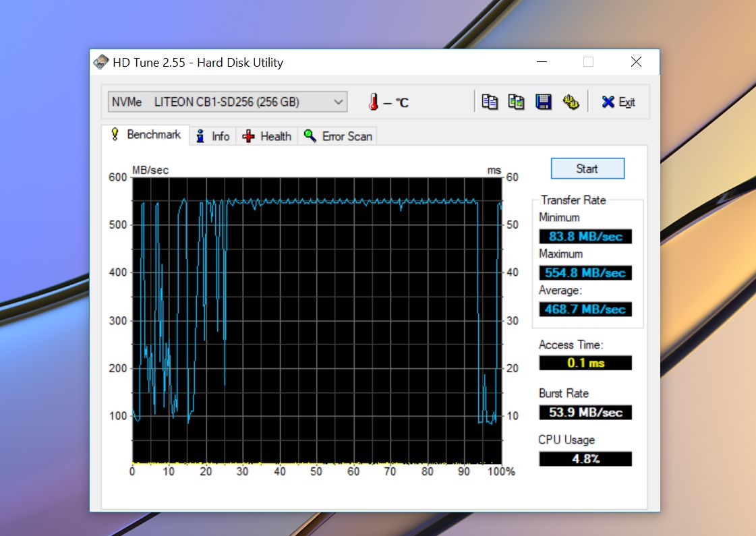Go to the Health tab

pos(267,136)
